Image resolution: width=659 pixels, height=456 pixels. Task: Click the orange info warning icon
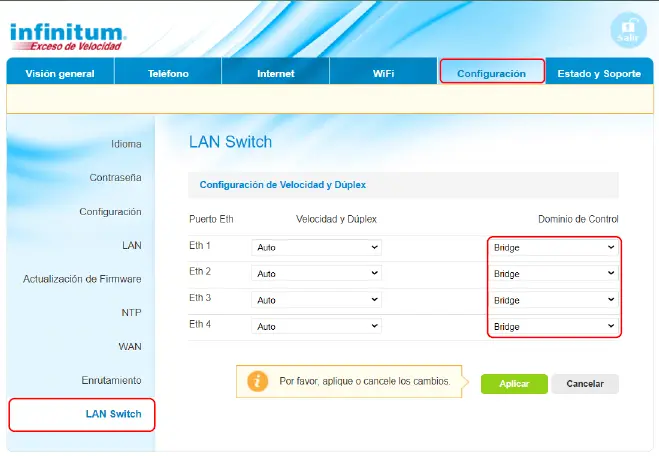258,382
